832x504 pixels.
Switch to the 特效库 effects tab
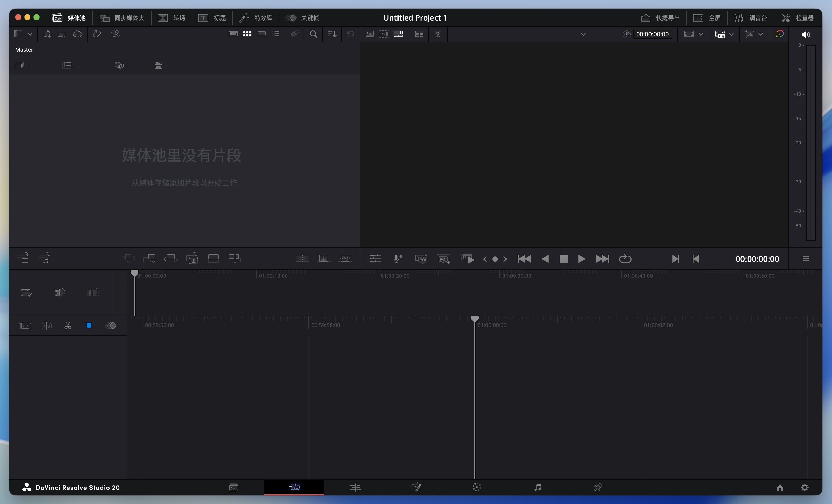[256, 17]
